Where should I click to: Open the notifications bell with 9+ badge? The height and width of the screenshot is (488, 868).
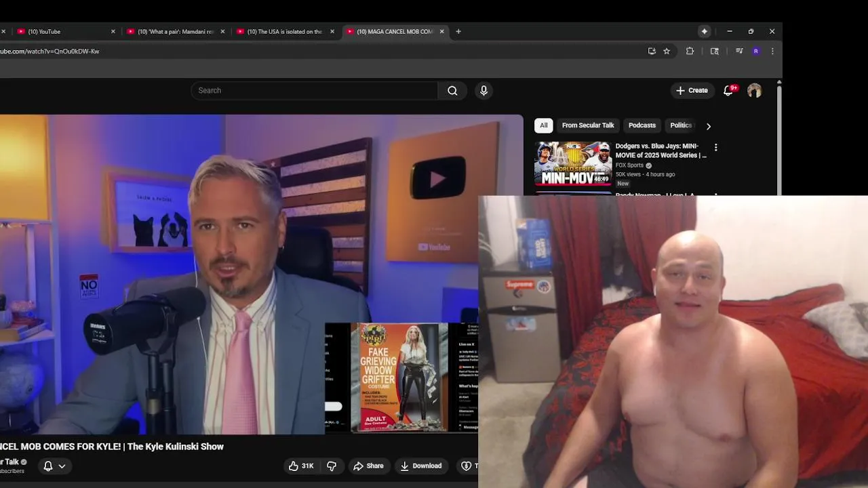pos(728,90)
